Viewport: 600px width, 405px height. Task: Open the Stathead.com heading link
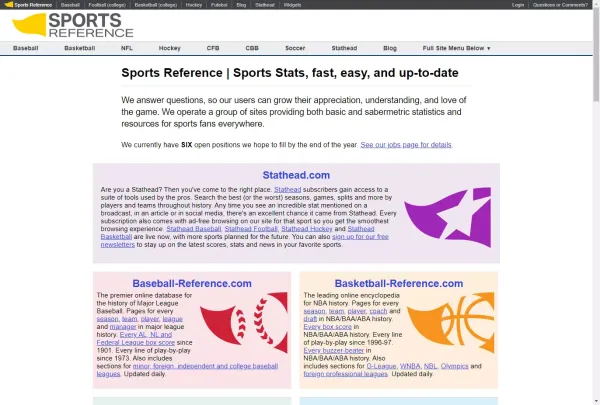(x=296, y=175)
